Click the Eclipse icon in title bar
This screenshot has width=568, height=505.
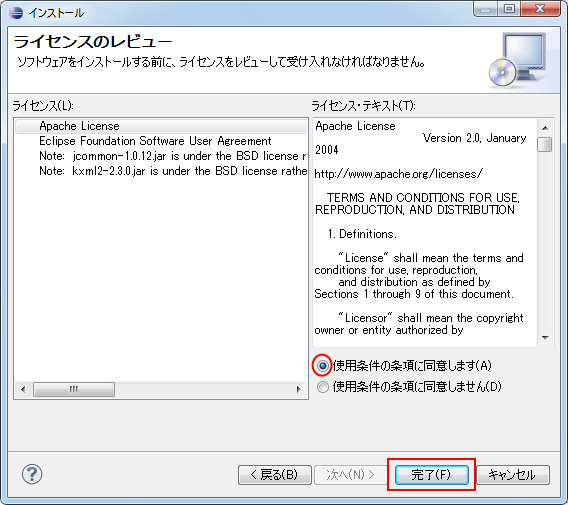click(16, 13)
